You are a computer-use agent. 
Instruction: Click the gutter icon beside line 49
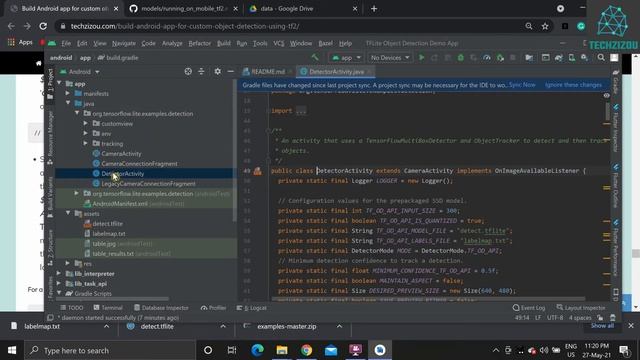pyautogui.click(x=258, y=171)
